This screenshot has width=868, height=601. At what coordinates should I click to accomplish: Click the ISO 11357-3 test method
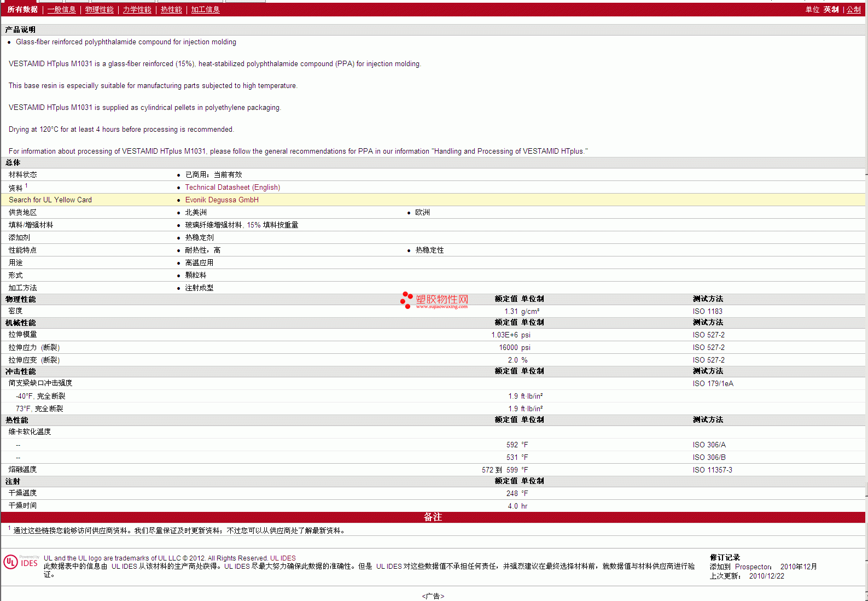point(712,470)
